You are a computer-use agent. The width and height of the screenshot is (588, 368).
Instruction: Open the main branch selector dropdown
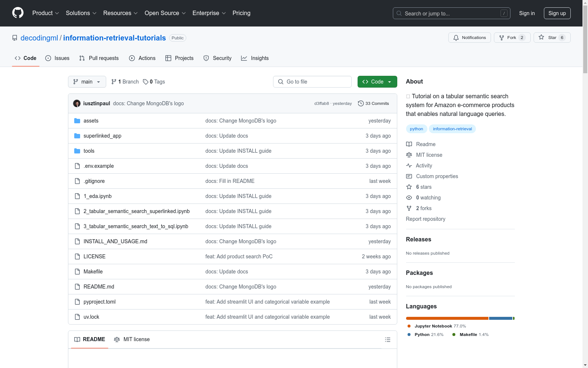87,82
